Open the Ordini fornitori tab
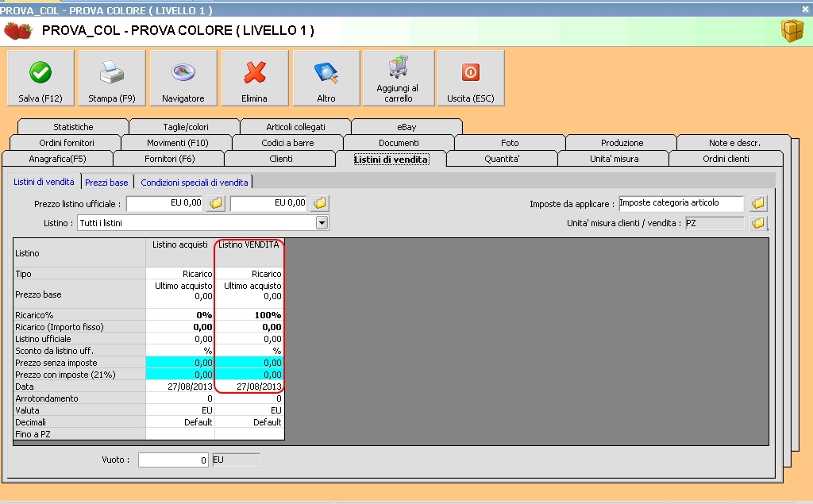Screen dimensions: 813x504 (x=67, y=143)
